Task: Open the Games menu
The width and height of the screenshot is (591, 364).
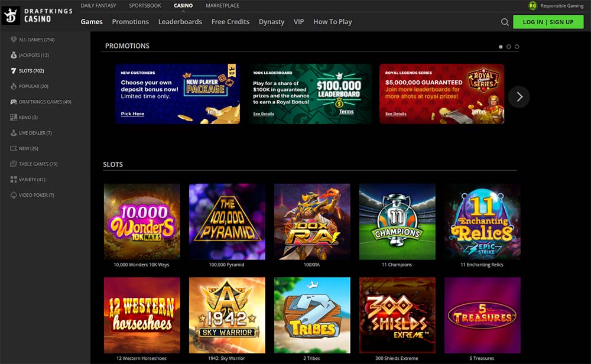Action: (92, 22)
